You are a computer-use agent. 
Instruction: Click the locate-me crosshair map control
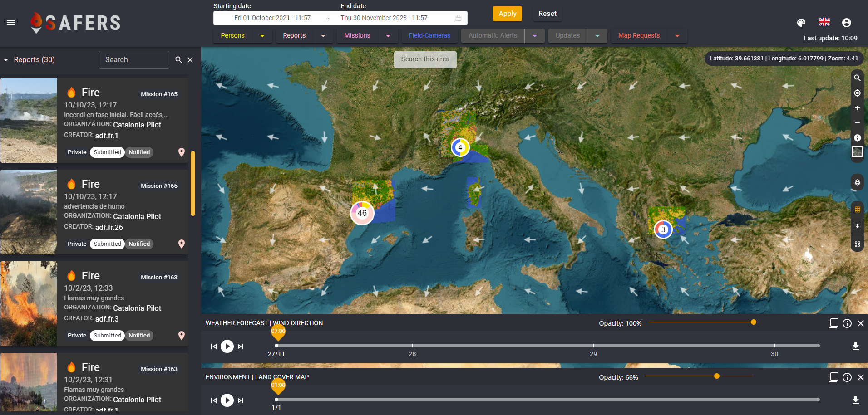tap(857, 93)
